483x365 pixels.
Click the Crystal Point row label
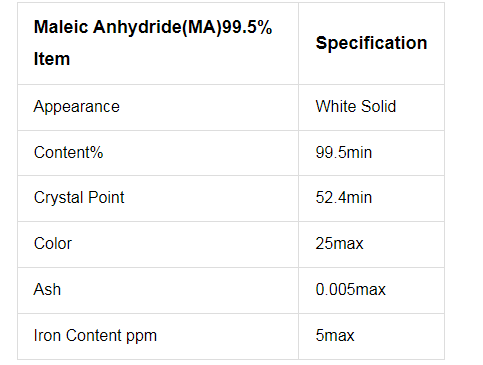tap(79, 197)
